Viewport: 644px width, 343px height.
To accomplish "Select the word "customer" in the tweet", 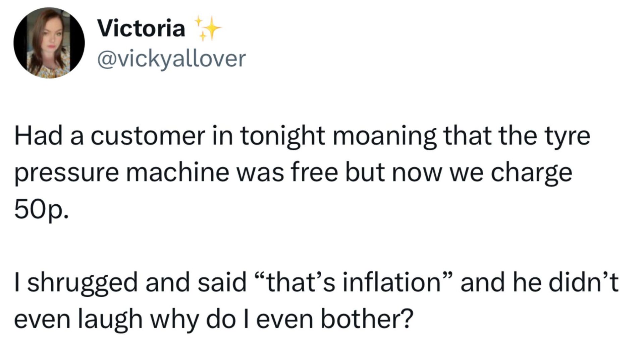I will (x=148, y=137).
